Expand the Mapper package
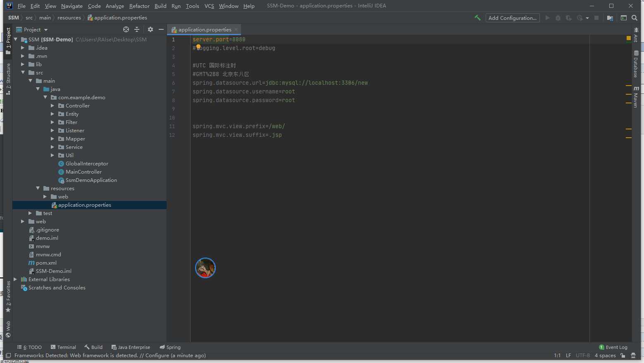 (x=52, y=139)
